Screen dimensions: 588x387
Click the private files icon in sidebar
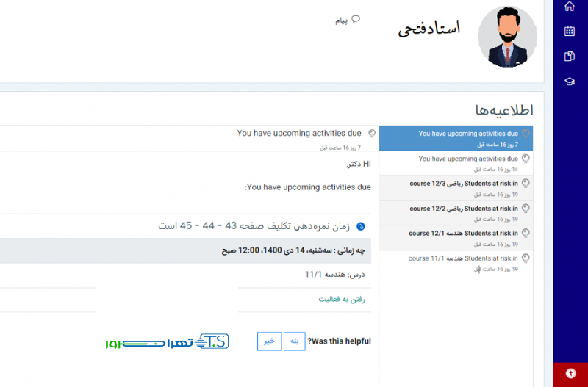pos(570,57)
